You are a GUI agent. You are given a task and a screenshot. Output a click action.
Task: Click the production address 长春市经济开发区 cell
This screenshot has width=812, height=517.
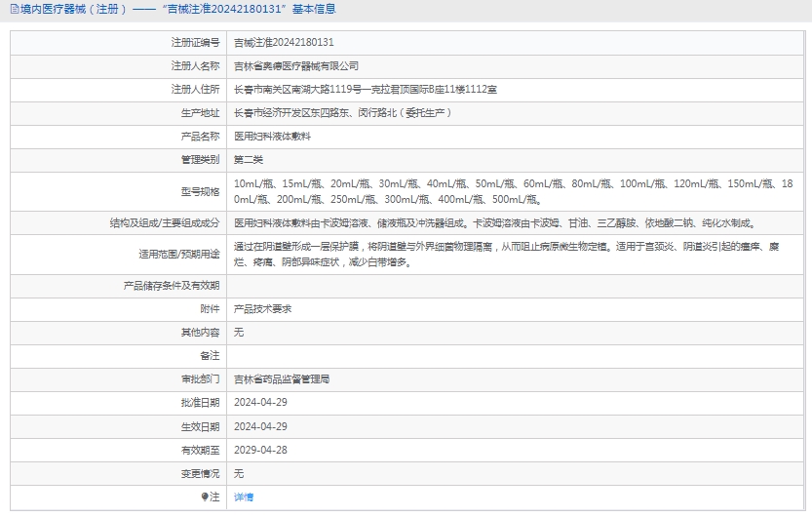tap(342, 113)
